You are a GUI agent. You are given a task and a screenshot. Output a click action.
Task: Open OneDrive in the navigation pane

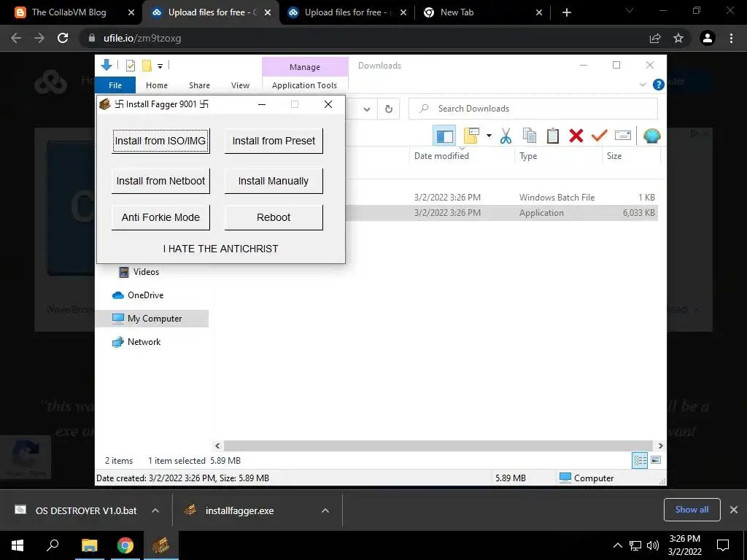click(138, 295)
